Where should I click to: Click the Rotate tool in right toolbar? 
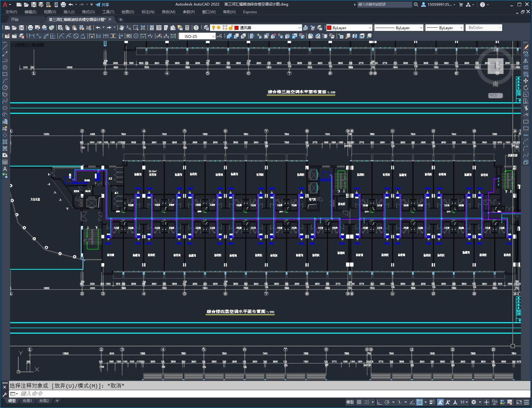click(x=526, y=88)
